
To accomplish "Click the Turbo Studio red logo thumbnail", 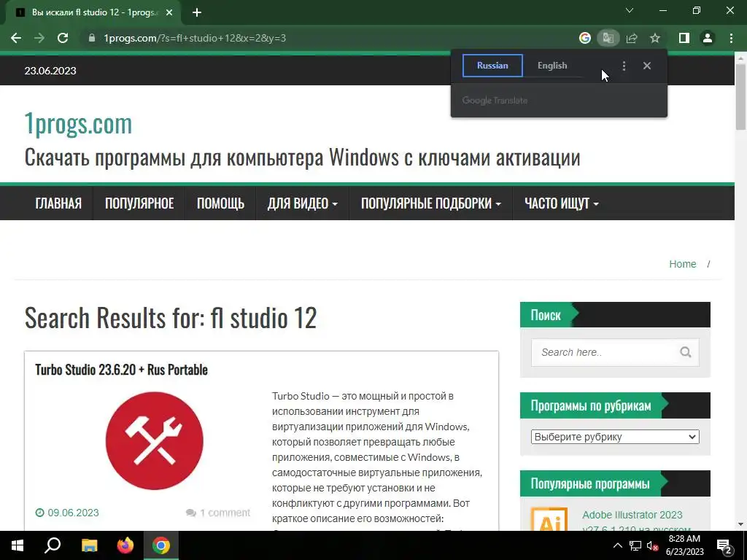I will (x=155, y=440).
